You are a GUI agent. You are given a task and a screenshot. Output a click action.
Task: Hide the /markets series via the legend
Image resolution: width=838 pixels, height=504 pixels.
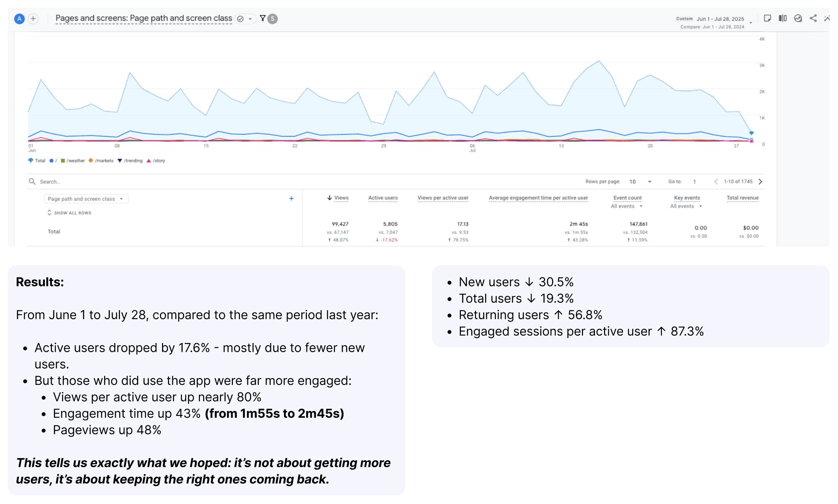coord(103,161)
